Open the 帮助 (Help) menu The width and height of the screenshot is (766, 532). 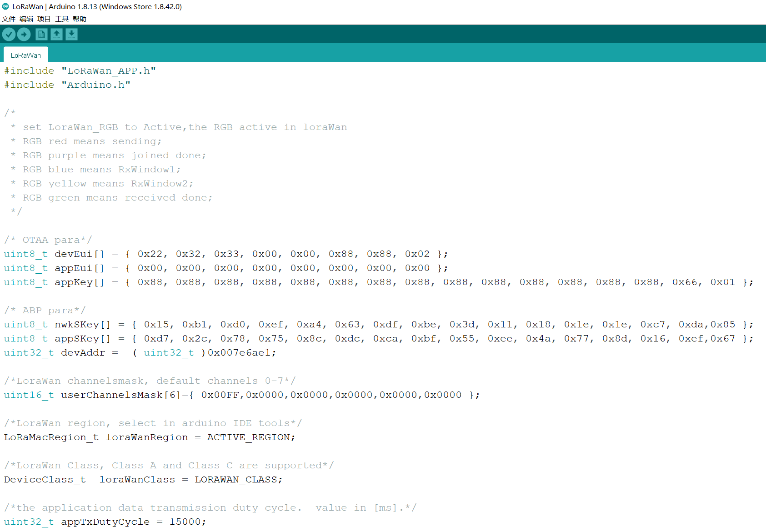pyautogui.click(x=80, y=19)
